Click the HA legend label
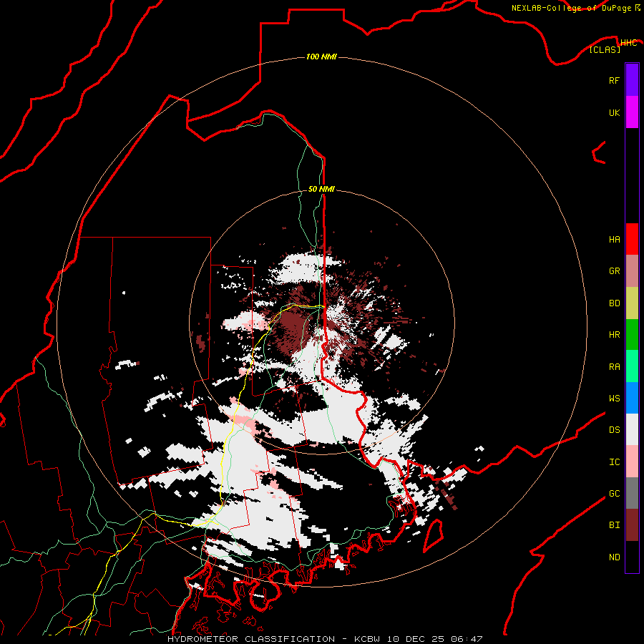This screenshot has height=644, width=644. (614, 240)
